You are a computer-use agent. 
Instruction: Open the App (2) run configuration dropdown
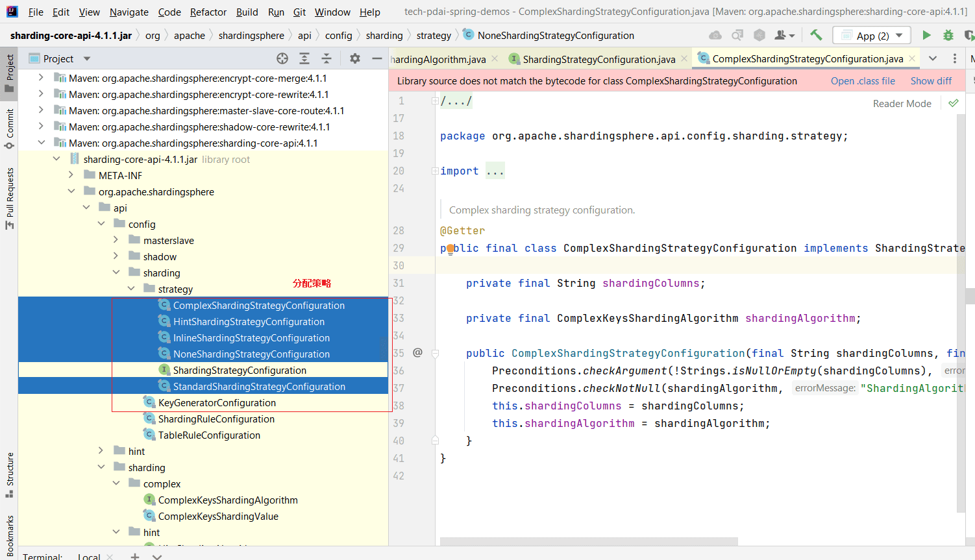tap(872, 36)
